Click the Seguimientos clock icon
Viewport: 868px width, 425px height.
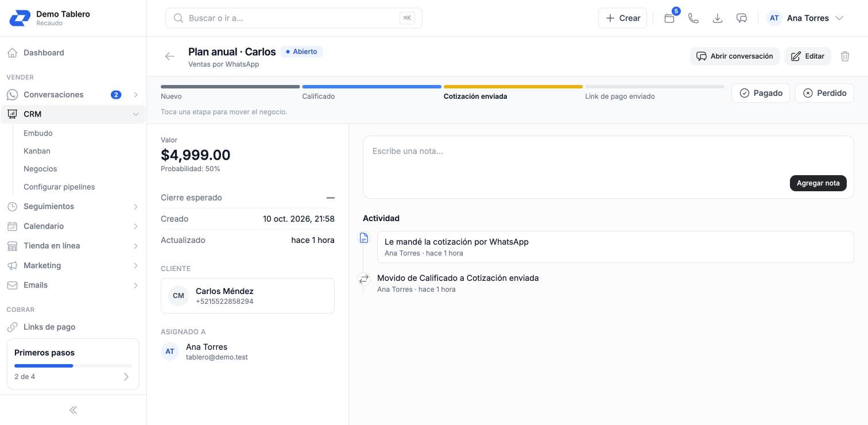tap(12, 206)
